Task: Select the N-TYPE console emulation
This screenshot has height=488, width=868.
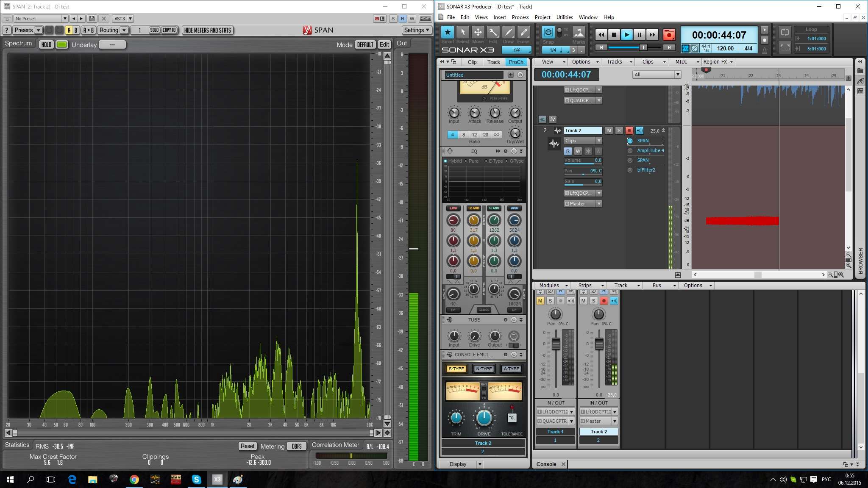Action: [x=484, y=369]
